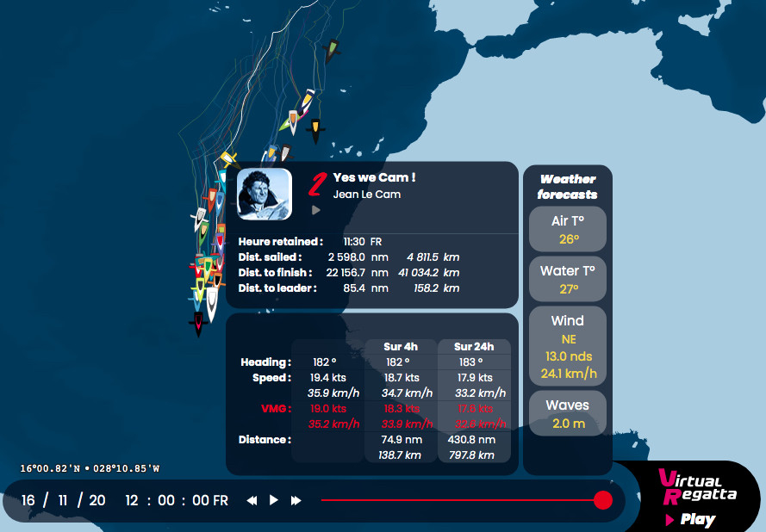
Task: Open the Wind forecast card
Action: click(567, 346)
